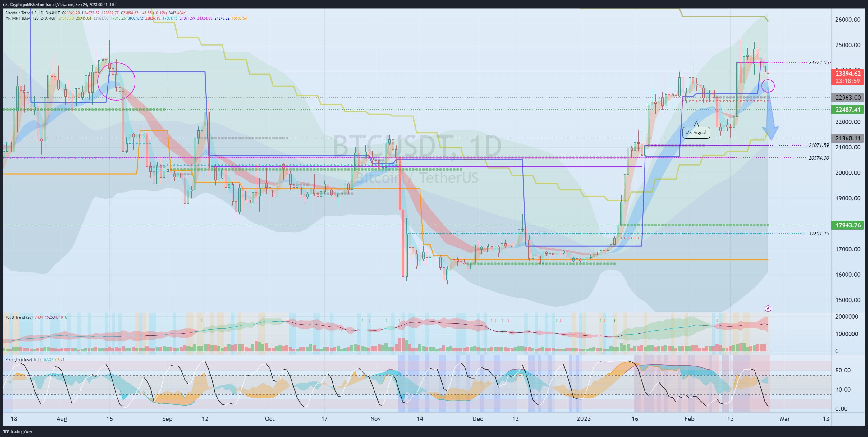868x437 pixels.
Task: Click the Strength value 67.71 in legend
Action: (x=60, y=360)
